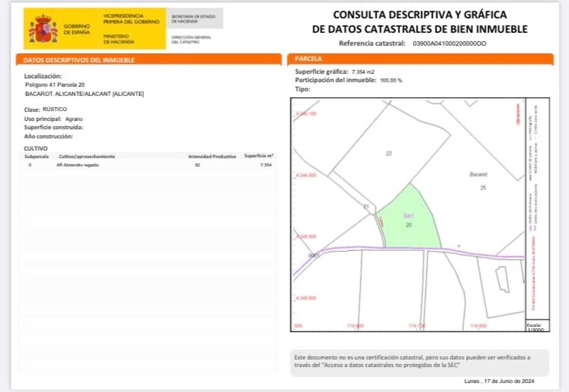The width and height of the screenshot is (569, 392).
Task: Click the Escala 1/3000 box
Action: [x=537, y=326]
